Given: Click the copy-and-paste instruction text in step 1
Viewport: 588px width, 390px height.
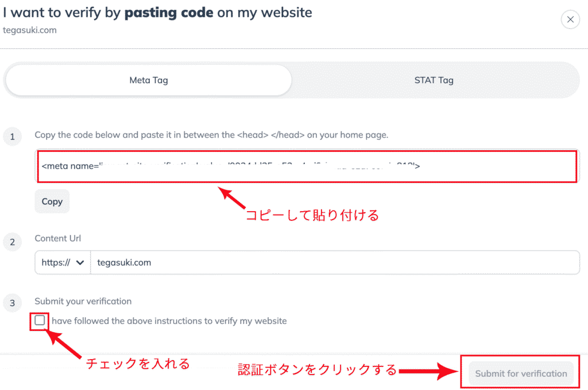Looking at the screenshot, I should pos(211,135).
